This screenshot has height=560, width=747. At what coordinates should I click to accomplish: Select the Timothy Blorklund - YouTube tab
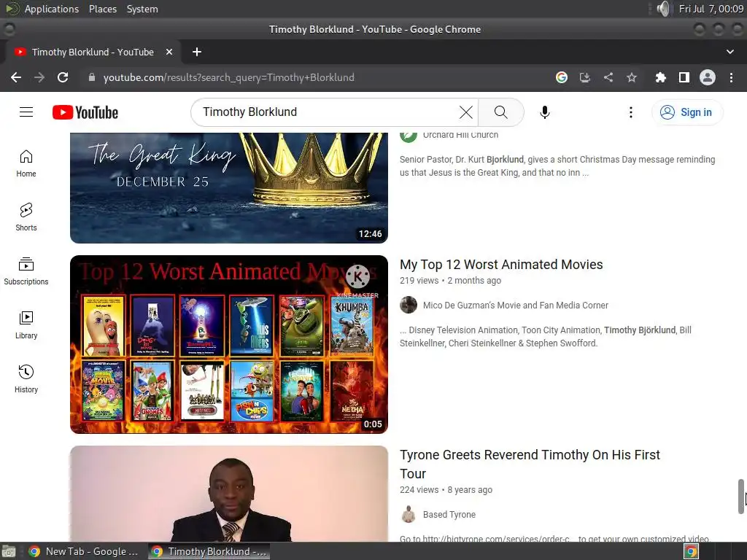click(x=93, y=52)
